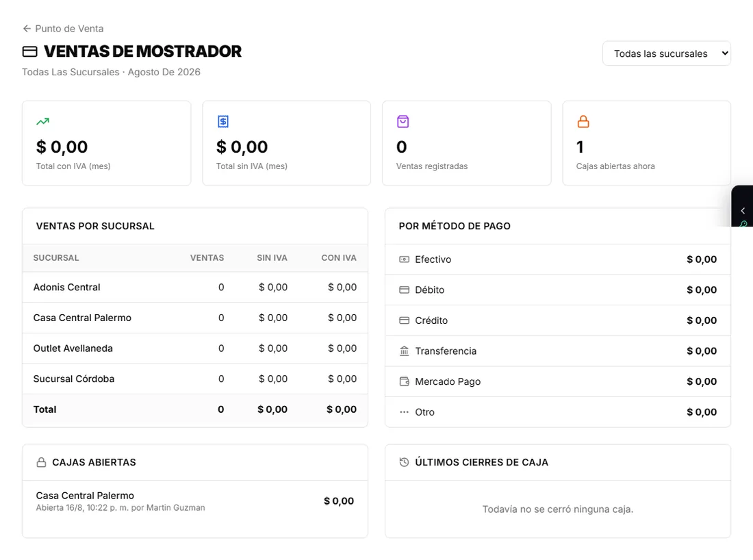The width and height of the screenshot is (753, 560).
Task: Click the VENTAS column header
Action: click(207, 258)
